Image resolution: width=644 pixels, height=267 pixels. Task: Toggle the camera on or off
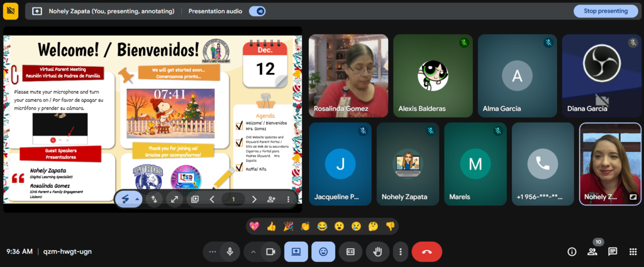(271, 252)
